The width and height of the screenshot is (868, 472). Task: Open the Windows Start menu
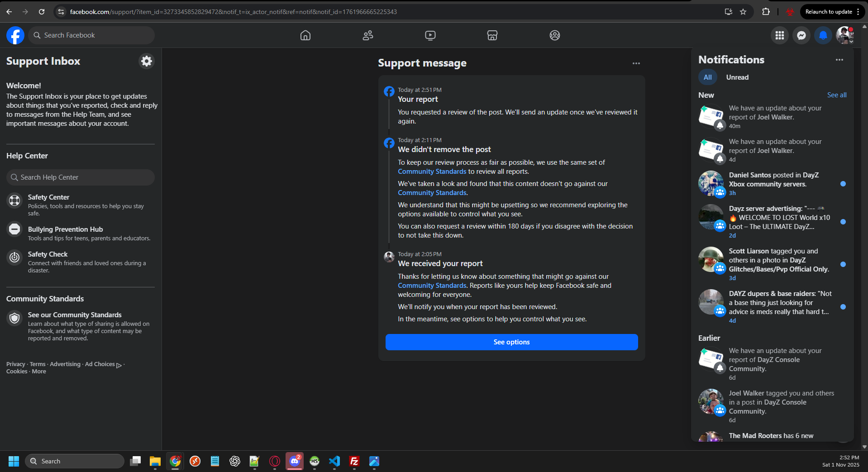14,461
